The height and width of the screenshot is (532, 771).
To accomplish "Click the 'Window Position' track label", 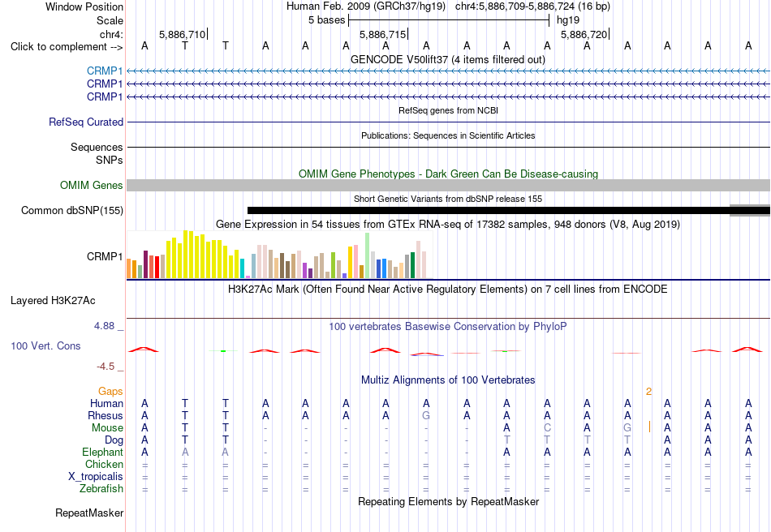I will tap(84, 6).
